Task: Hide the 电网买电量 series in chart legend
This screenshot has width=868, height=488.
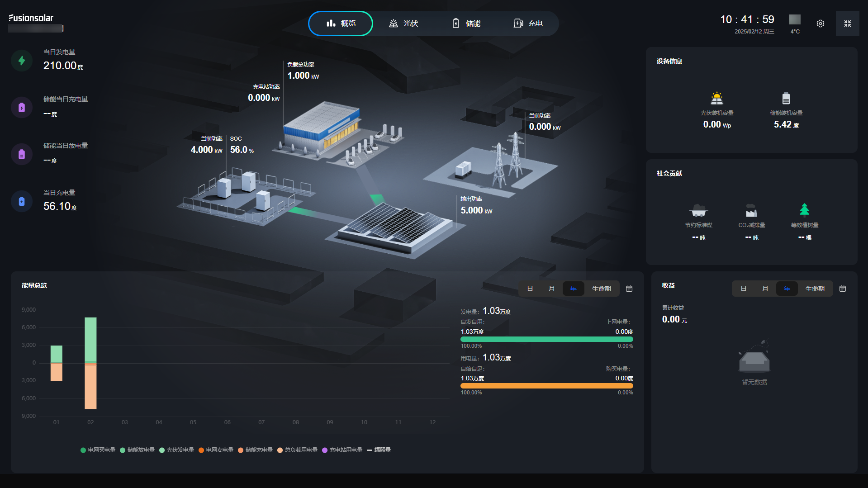Action: pyautogui.click(x=98, y=450)
